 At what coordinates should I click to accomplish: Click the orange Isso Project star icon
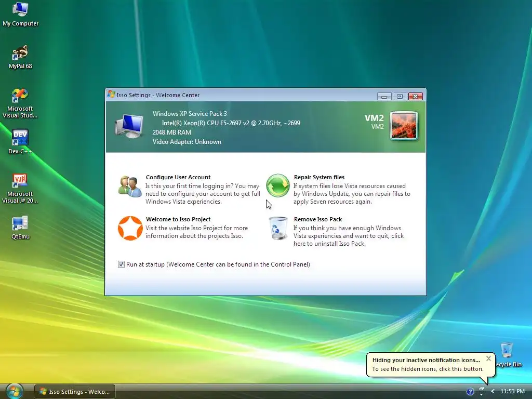130,228
